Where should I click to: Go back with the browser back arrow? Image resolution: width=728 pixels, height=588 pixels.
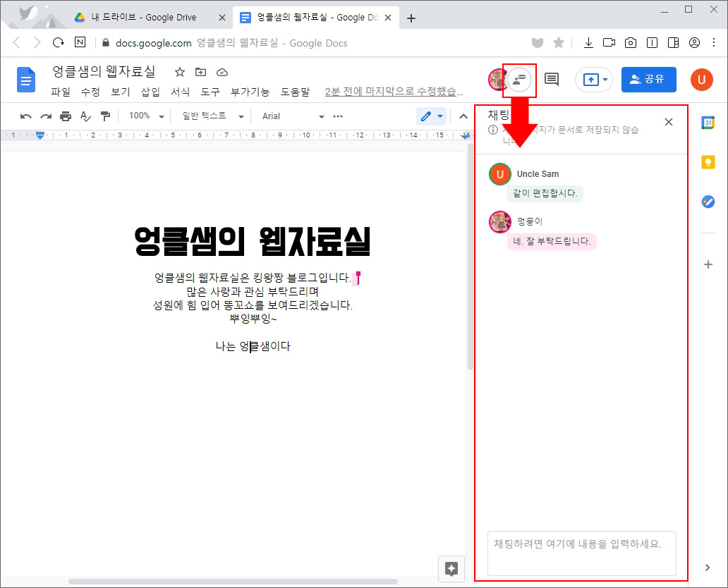17,43
